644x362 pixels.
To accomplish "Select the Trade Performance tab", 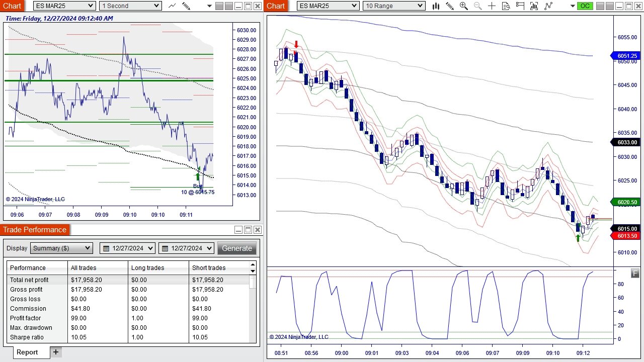I will (35, 230).
